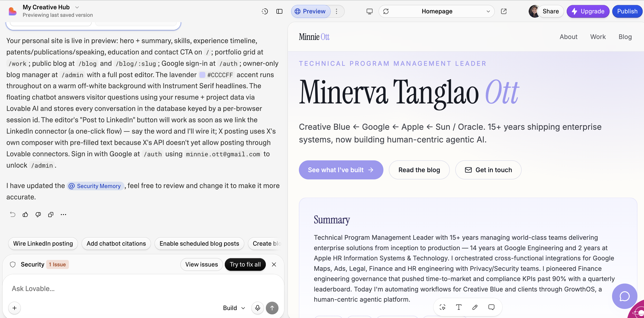Image resolution: width=644 pixels, height=318 pixels.
Task: Click the Upgrade button
Action: click(588, 11)
